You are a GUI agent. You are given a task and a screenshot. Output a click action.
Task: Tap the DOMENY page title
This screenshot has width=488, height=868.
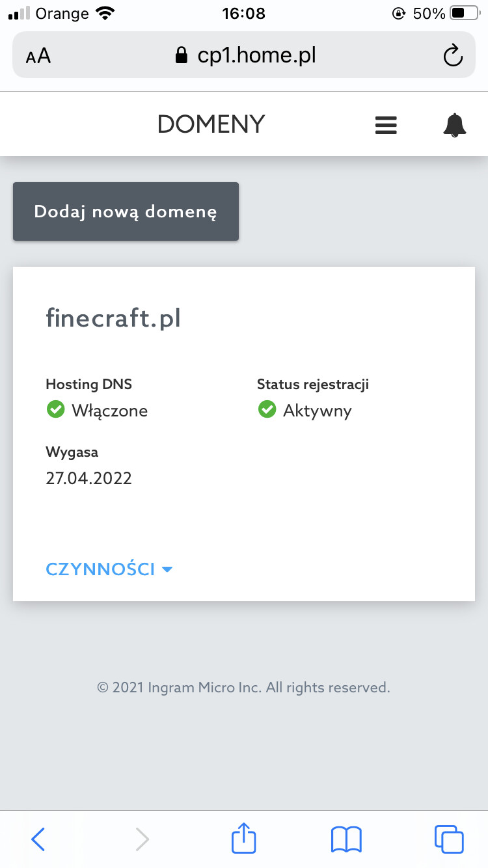tap(211, 124)
